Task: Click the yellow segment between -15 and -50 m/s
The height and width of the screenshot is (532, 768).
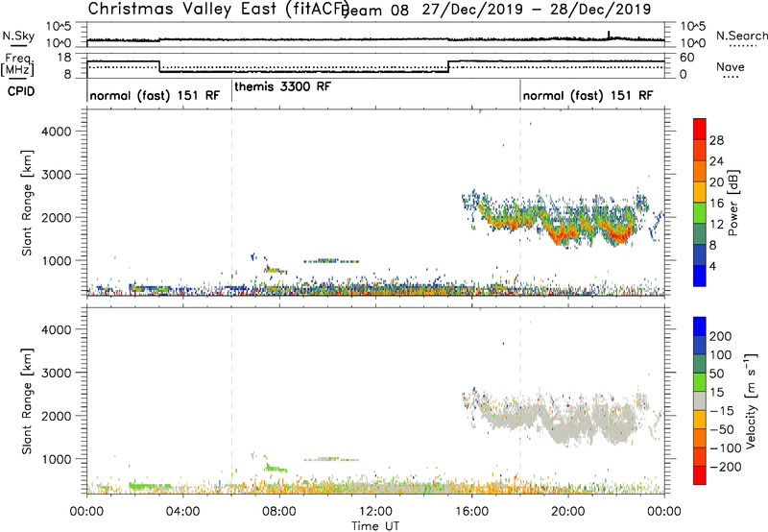Action: 700,420
